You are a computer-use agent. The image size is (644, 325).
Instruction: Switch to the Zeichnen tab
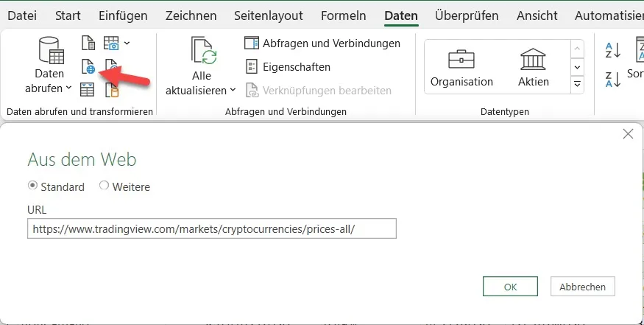pos(191,15)
